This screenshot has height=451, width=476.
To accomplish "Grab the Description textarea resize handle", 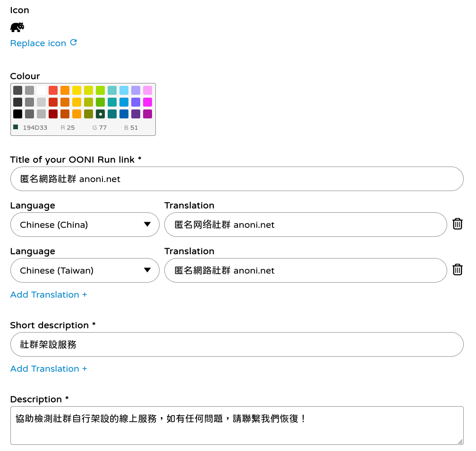I will tap(460, 442).
